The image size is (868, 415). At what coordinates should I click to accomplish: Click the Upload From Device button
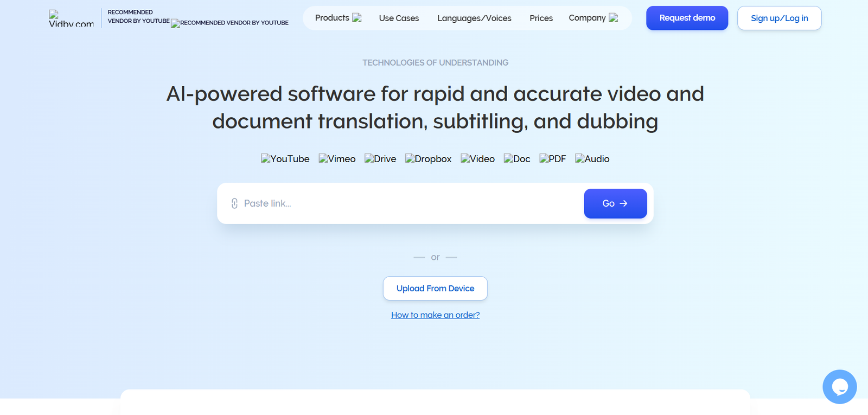click(x=435, y=289)
